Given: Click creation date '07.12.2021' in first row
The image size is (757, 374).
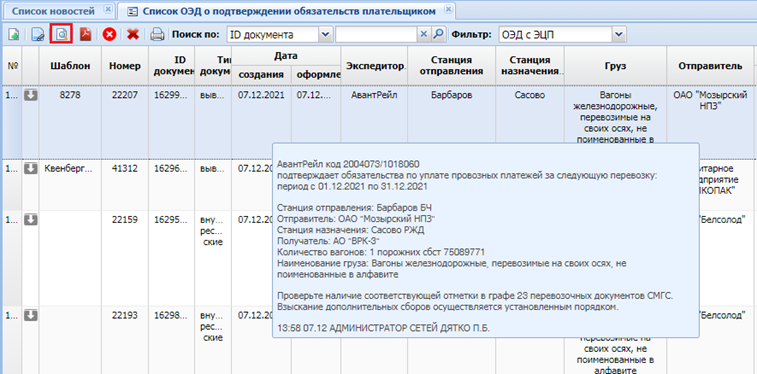Looking at the screenshot, I should point(261,96).
